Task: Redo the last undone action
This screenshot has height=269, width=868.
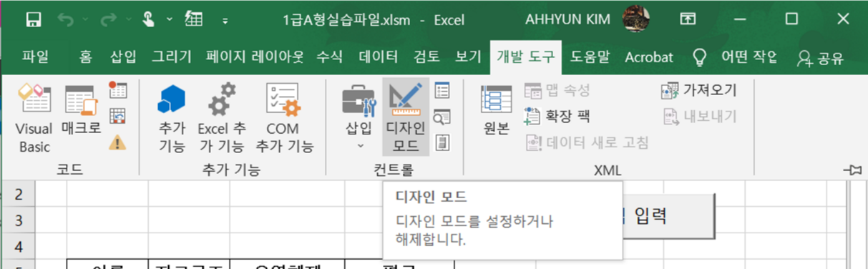Action: pos(109,20)
